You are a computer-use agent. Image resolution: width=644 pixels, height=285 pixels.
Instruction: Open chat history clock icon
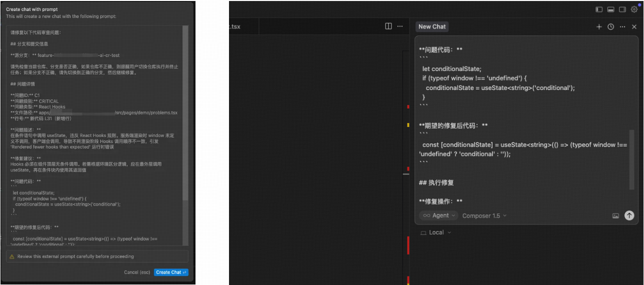[x=610, y=27]
